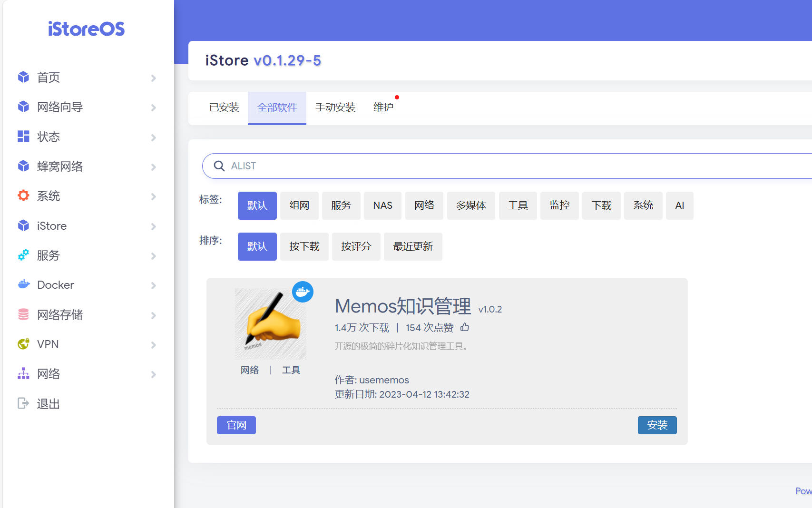The width and height of the screenshot is (812, 508).
Task: Filter software by the NAS tag
Action: coord(382,205)
